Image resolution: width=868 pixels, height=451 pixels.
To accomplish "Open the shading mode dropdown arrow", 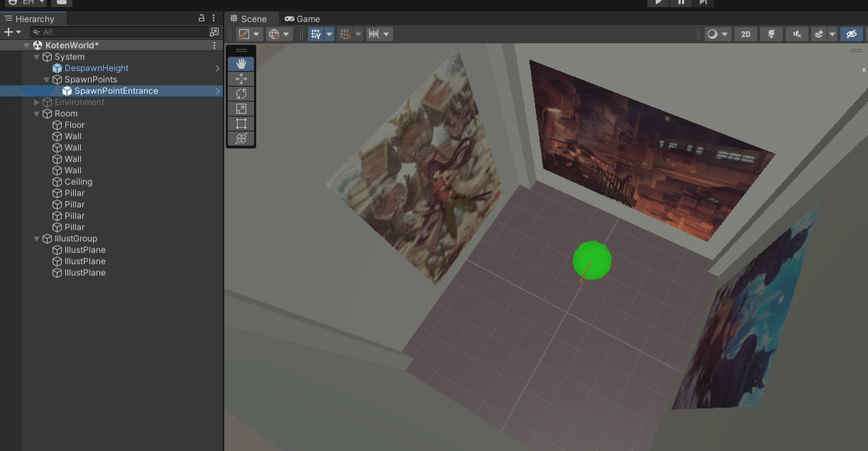I will 725,34.
